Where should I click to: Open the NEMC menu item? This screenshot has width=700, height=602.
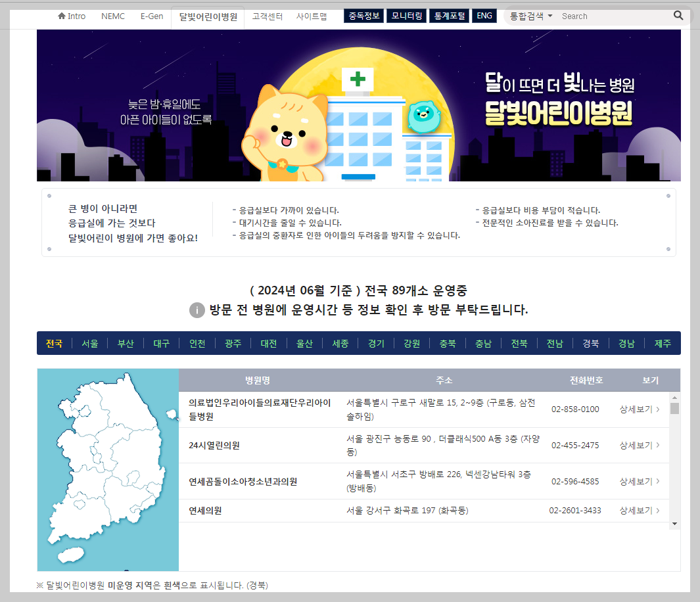pos(113,16)
